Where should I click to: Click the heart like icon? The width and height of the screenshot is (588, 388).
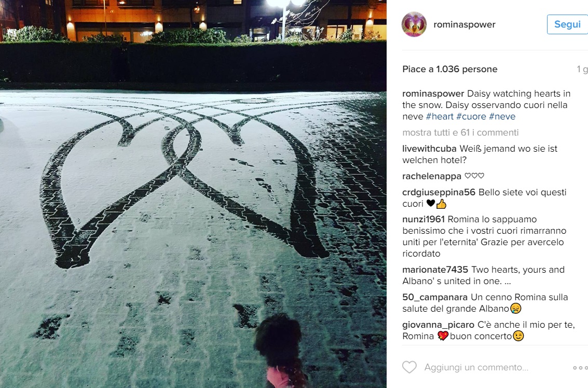[409, 367]
